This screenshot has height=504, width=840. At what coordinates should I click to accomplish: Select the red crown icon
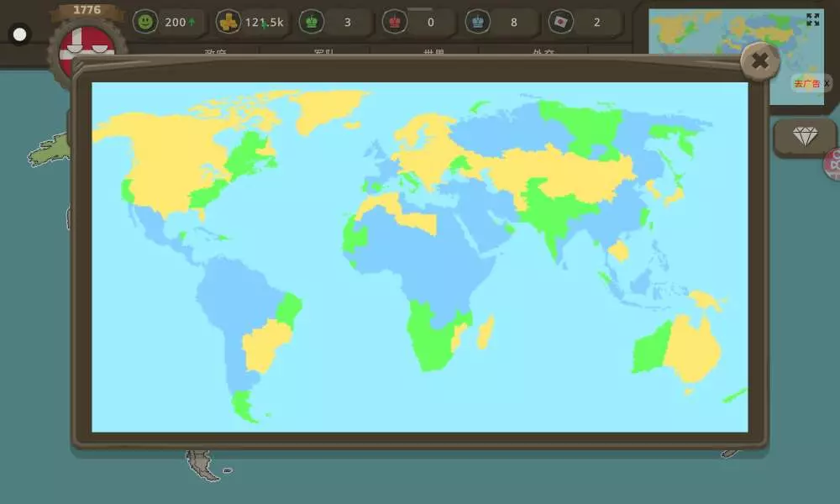point(394,22)
